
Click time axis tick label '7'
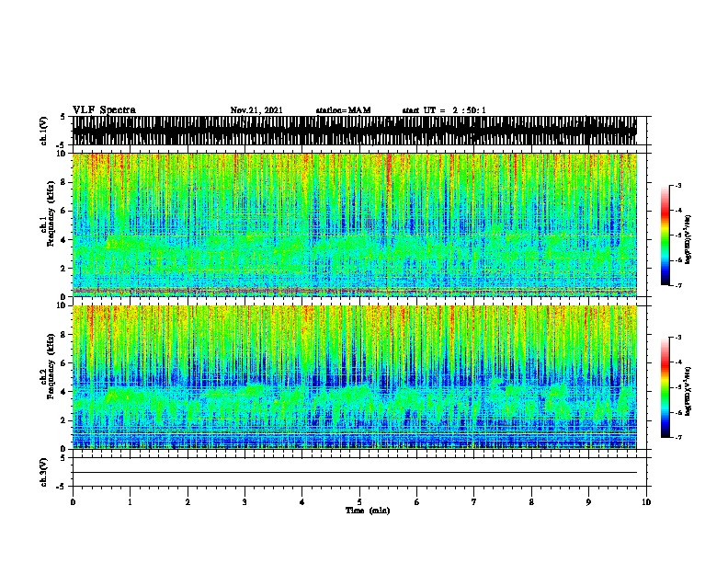pyautogui.click(x=474, y=501)
